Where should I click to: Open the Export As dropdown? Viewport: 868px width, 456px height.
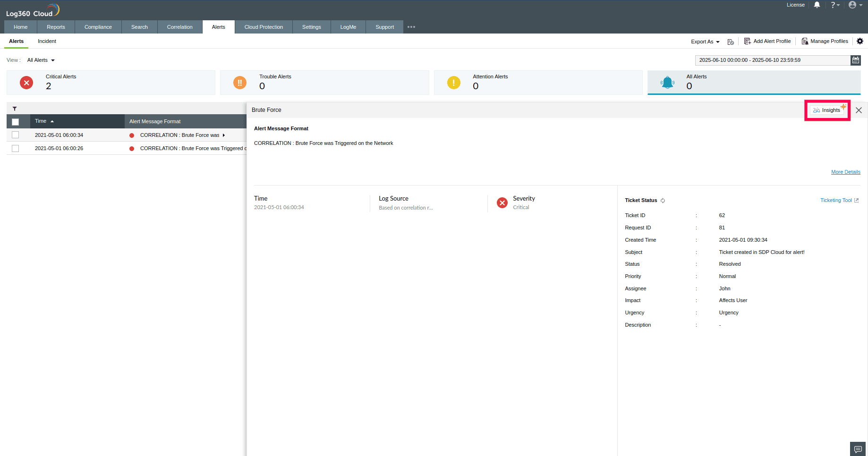(705, 42)
